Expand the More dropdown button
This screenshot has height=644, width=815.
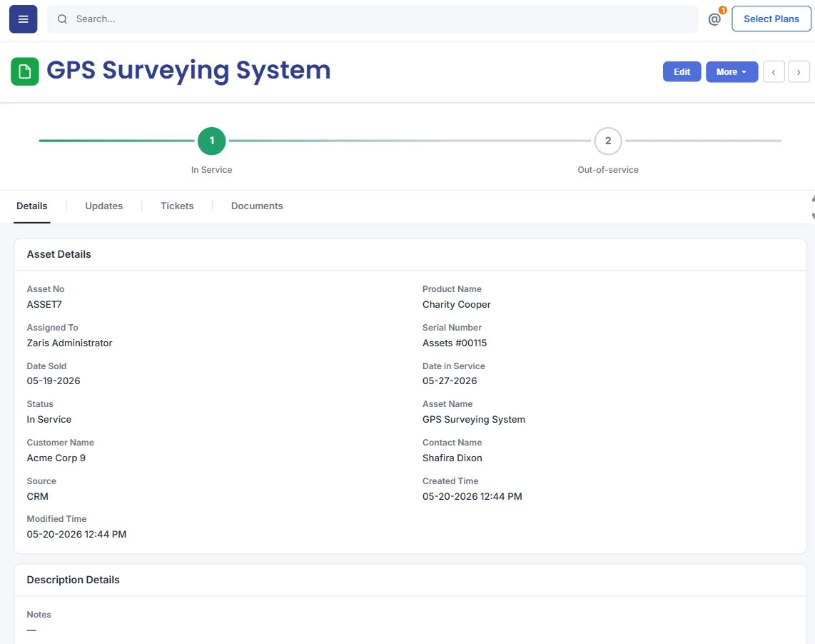pos(732,72)
